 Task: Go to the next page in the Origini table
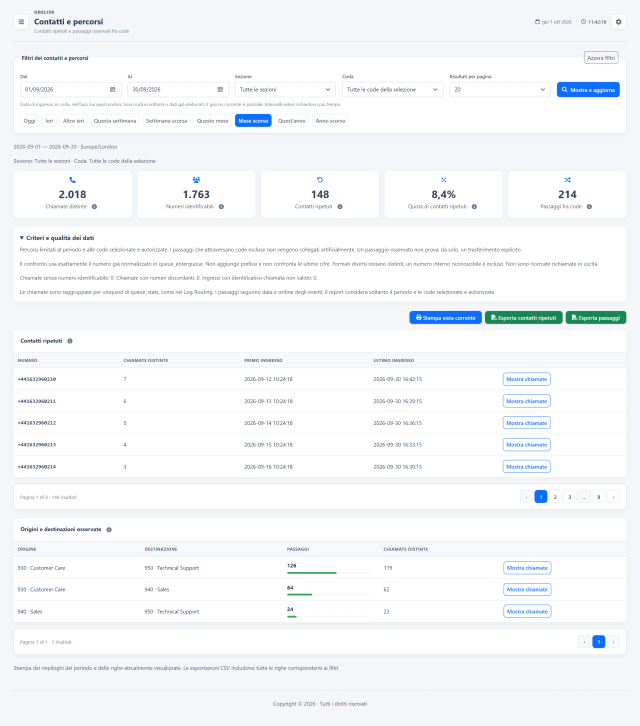point(613,642)
